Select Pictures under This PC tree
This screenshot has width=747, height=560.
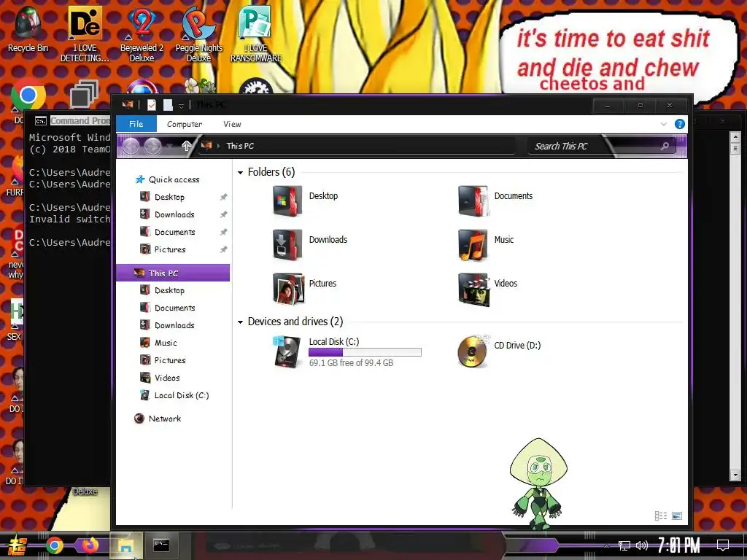pos(170,360)
